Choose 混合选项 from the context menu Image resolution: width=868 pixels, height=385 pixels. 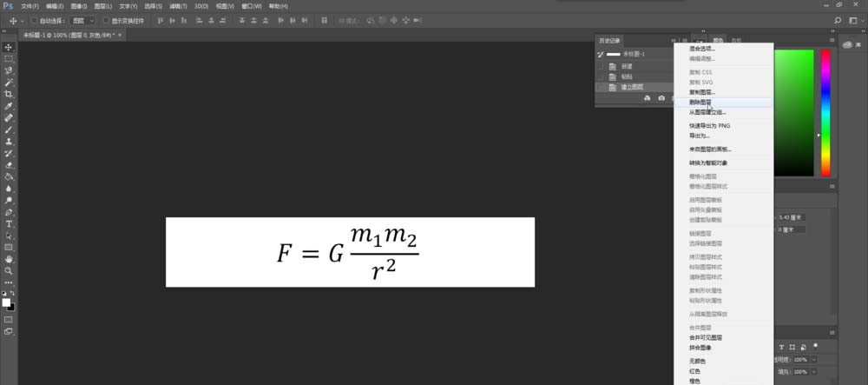(702, 49)
